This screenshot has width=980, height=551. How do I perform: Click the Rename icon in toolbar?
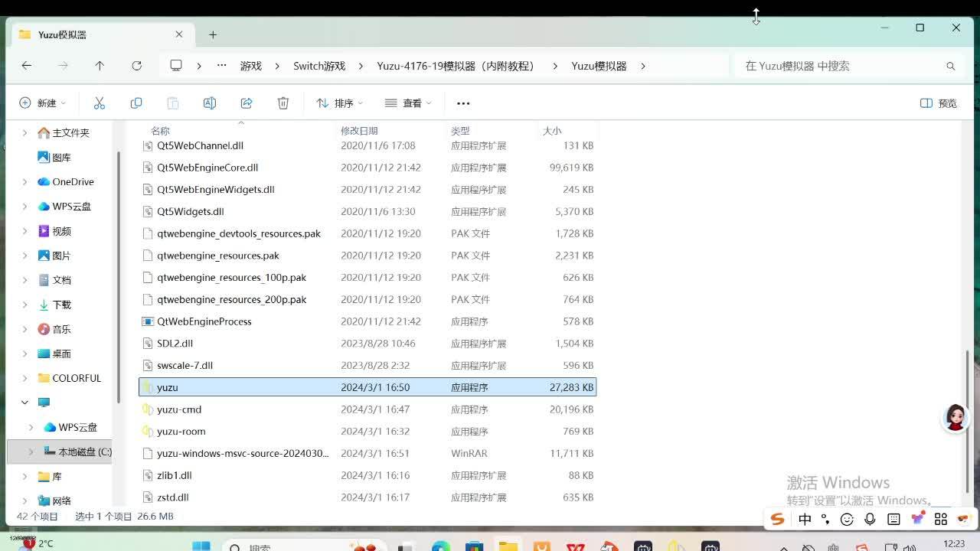coord(209,103)
